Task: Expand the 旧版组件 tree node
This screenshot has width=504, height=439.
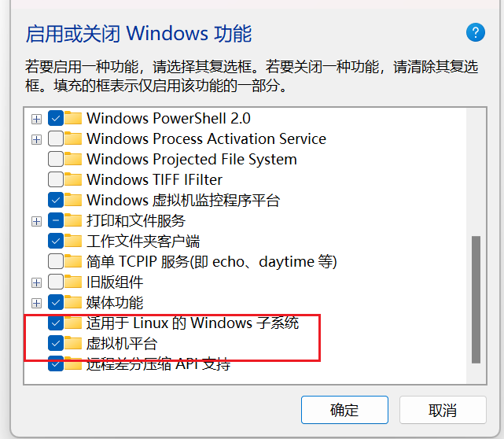Action: coord(36,282)
